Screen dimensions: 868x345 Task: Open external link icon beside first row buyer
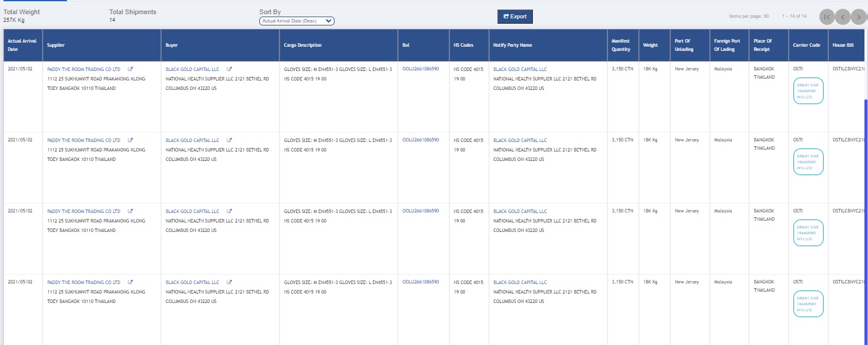[x=230, y=69]
